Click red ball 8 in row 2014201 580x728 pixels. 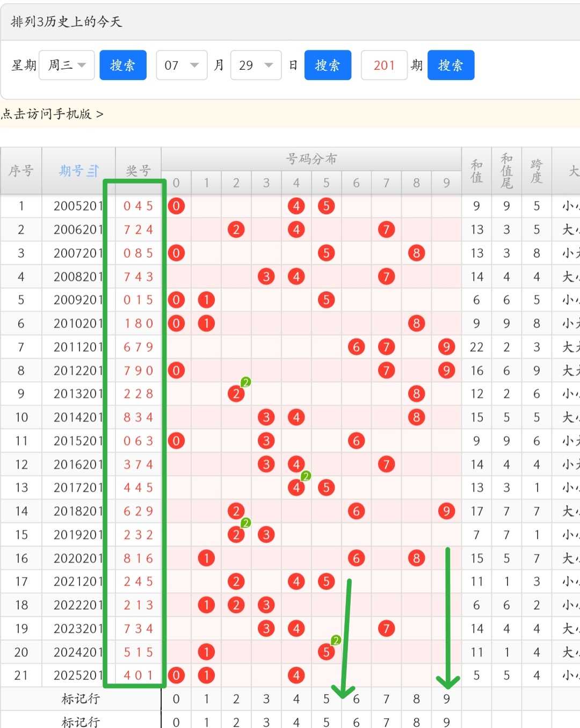tap(416, 417)
